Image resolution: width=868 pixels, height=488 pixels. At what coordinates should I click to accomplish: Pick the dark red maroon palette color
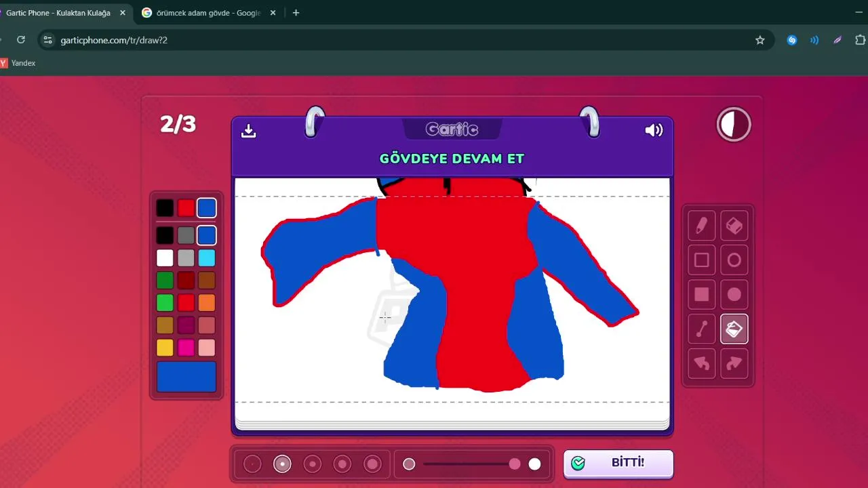[x=186, y=281]
